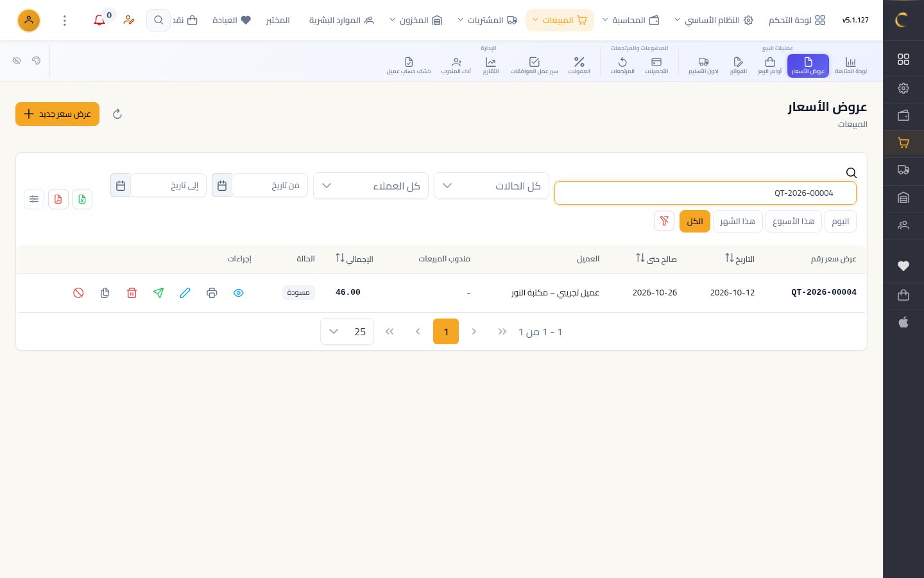Screen dimensions: 924x578
Task: Change page size dropdown showing 25
Action: click(x=347, y=331)
